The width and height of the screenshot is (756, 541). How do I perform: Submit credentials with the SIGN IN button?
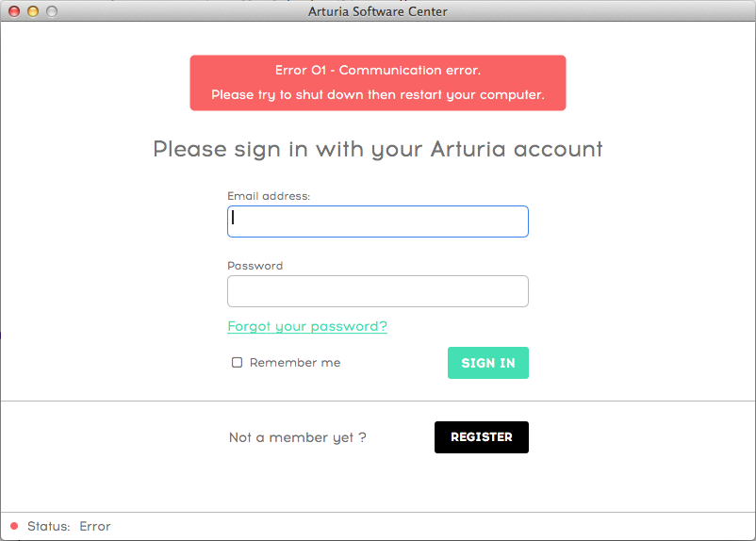pos(488,363)
